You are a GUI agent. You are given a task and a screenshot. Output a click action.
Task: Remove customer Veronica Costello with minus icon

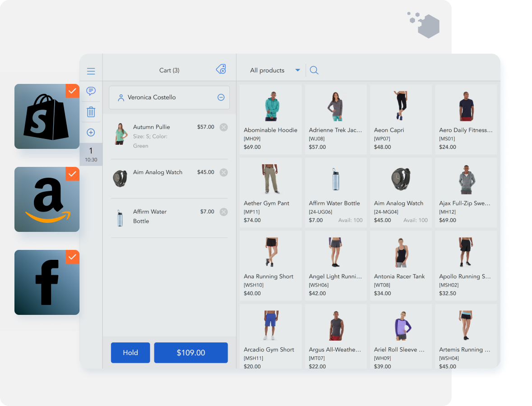tap(221, 97)
